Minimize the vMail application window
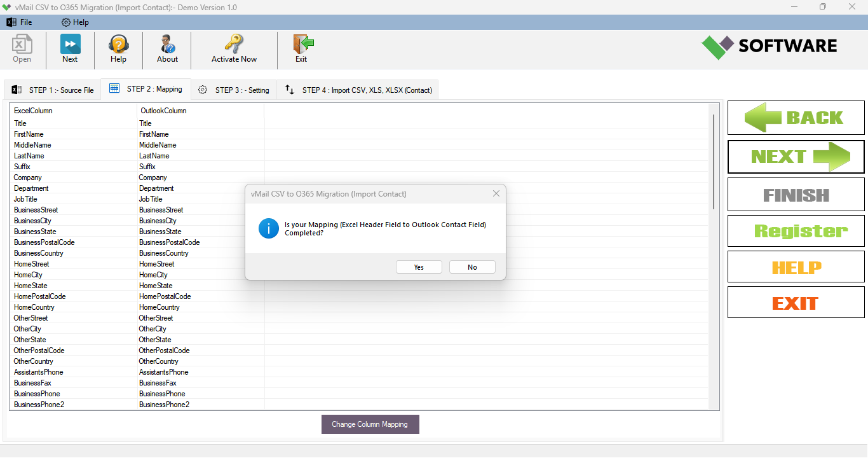This screenshot has width=868, height=458. point(794,7)
